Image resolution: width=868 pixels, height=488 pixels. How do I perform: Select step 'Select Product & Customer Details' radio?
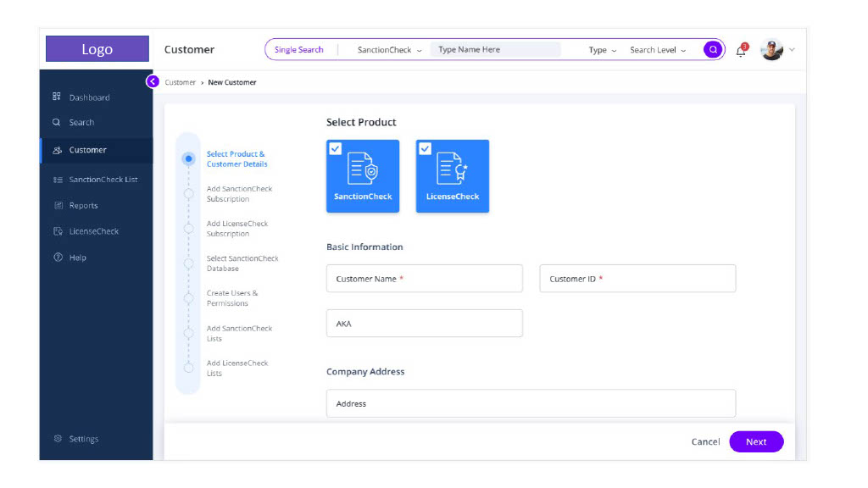click(x=188, y=158)
